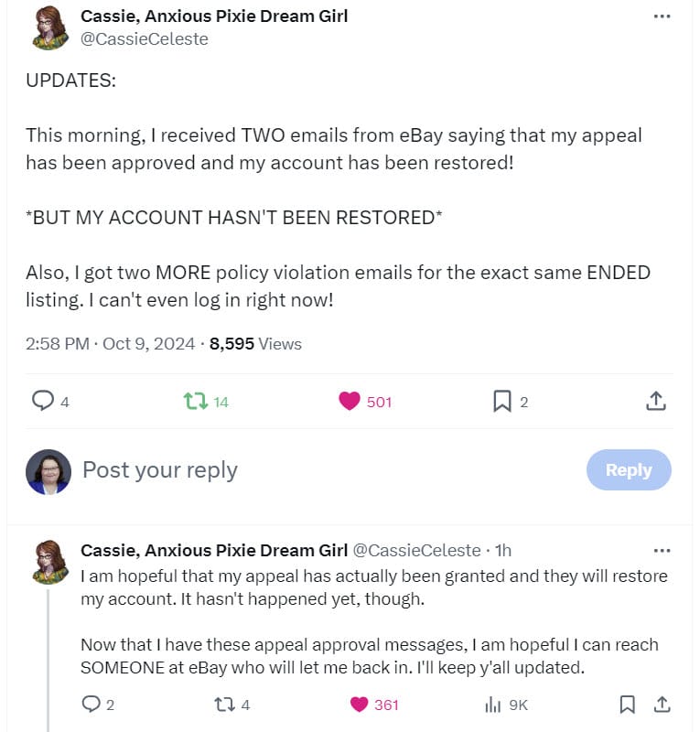The image size is (700, 732).
Task: Repost the main post with 14 reposts
Action: point(195,401)
